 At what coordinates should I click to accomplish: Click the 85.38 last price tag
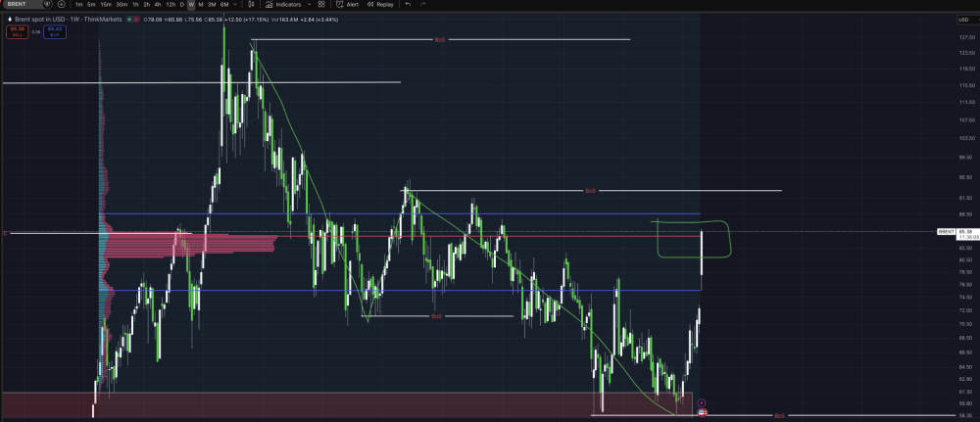tap(967, 232)
